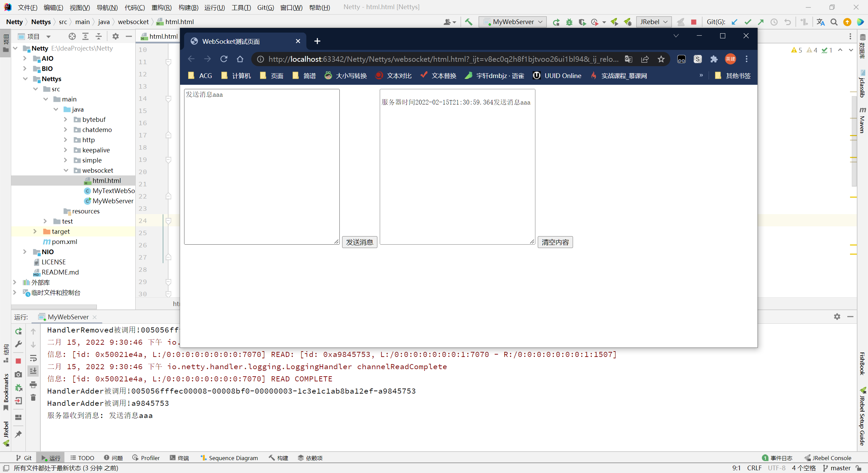Bookmark page with star icon
868x473 pixels.
click(x=661, y=59)
